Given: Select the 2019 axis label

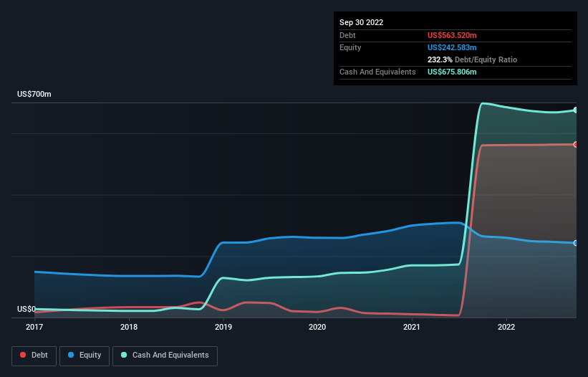Looking at the screenshot, I should coord(223,327).
